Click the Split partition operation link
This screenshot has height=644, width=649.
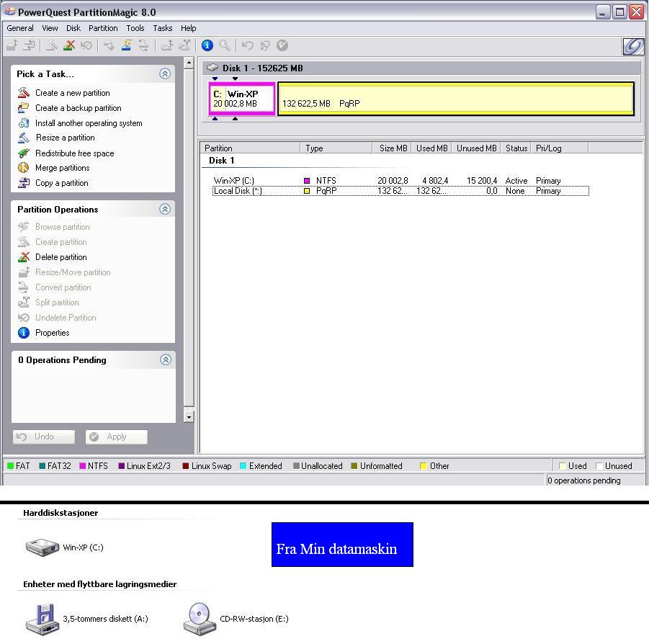(57, 303)
